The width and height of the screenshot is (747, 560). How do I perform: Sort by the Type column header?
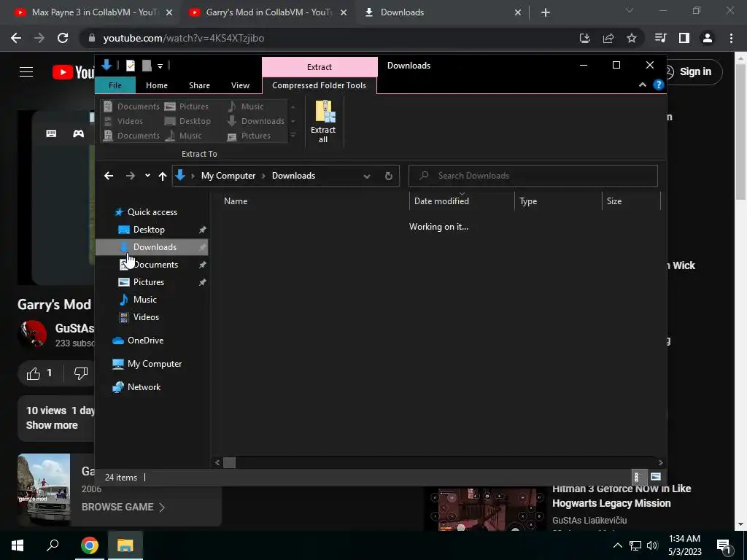tap(558, 201)
